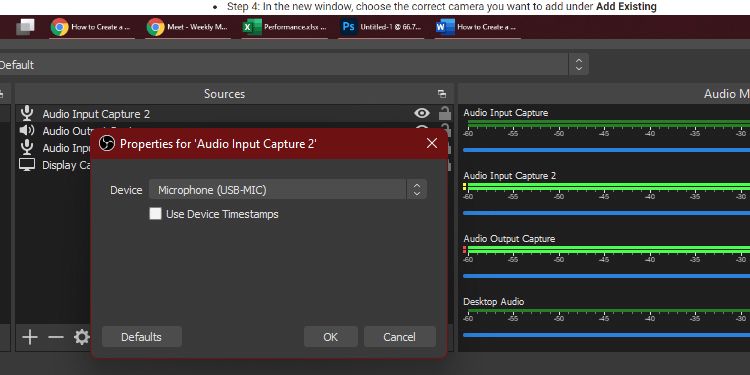The image size is (750, 375).
Task: Remove selected source with the minus icon
Action: tap(56, 337)
